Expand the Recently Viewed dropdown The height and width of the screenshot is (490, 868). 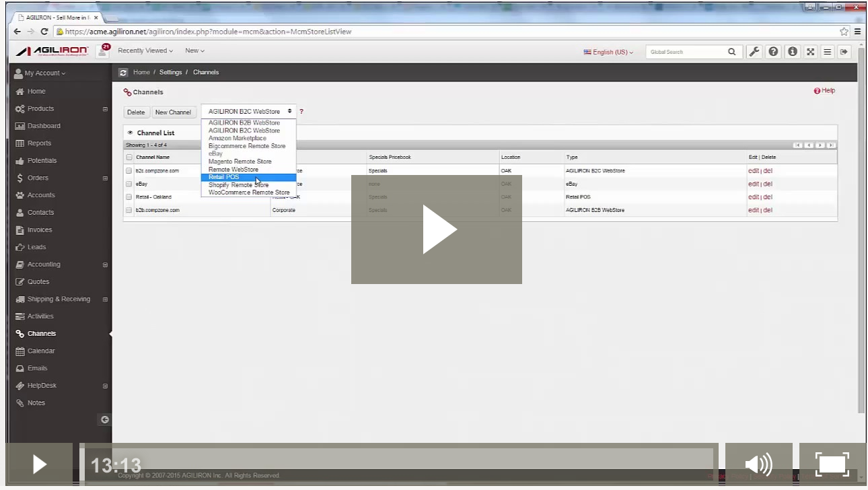point(145,51)
